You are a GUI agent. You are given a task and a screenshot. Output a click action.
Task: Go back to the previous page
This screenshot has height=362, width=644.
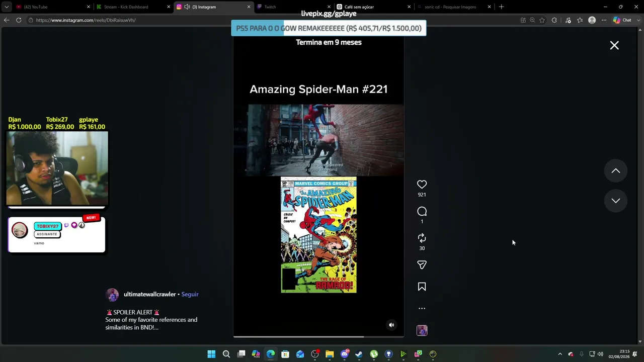(7, 20)
